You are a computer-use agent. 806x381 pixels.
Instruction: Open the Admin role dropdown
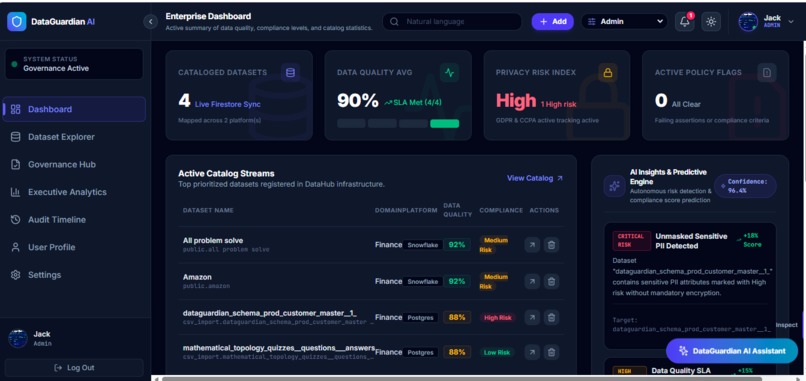(625, 22)
